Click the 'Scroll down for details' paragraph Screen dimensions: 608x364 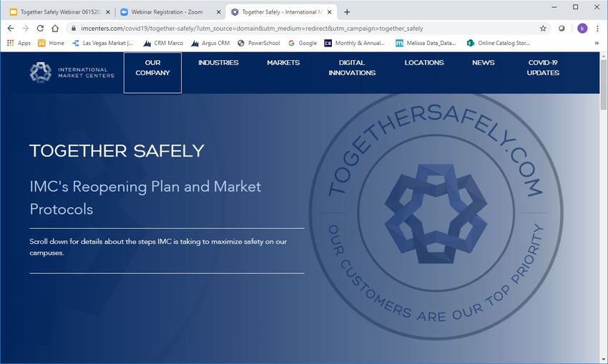click(158, 247)
